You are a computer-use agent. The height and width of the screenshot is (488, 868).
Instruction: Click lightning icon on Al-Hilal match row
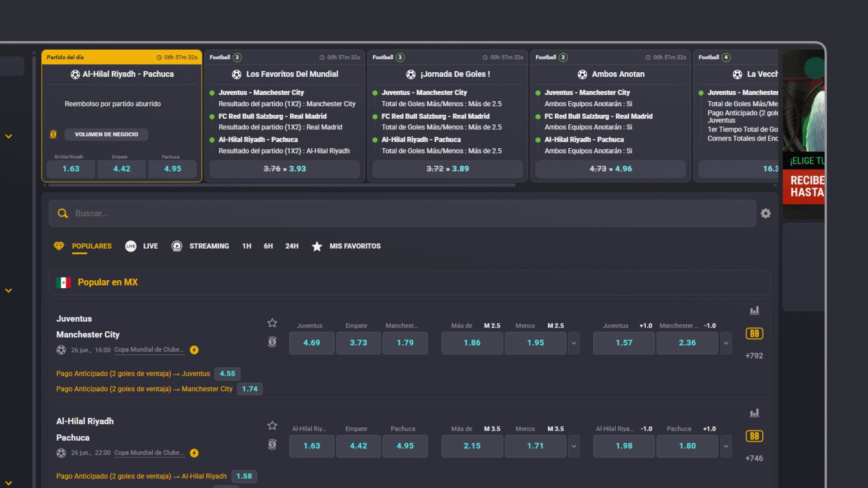pos(194,453)
